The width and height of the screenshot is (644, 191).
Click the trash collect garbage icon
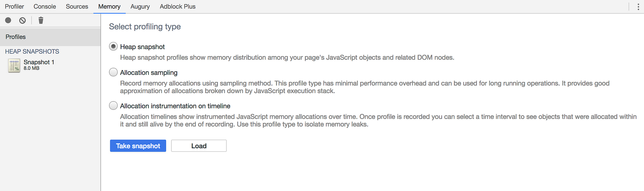(x=41, y=20)
